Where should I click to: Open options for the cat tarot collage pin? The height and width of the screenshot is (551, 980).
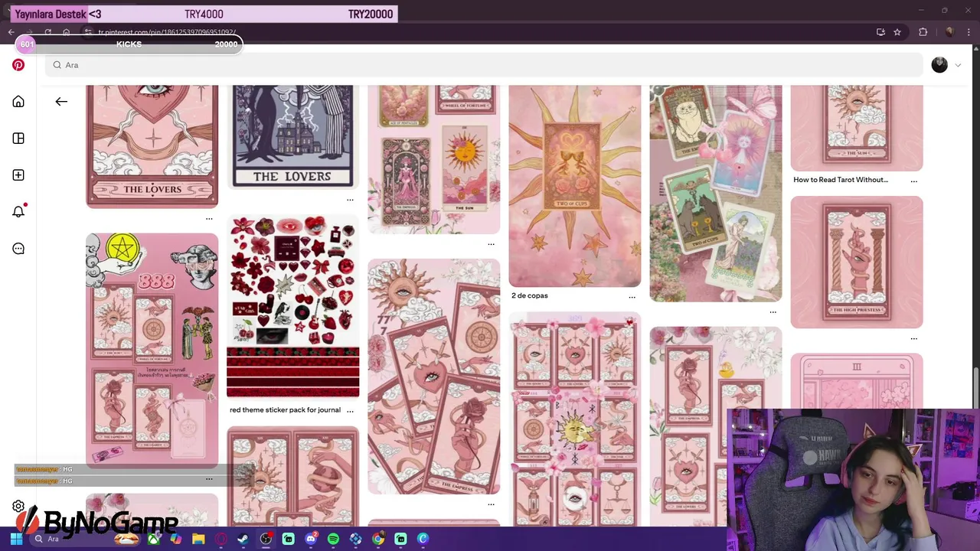[x=773, y=311]
